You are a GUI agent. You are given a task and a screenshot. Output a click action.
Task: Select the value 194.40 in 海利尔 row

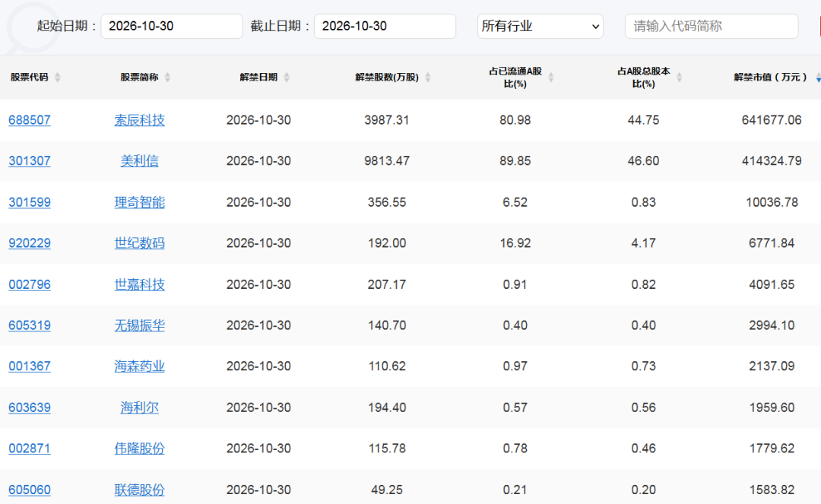coord(387,407)
